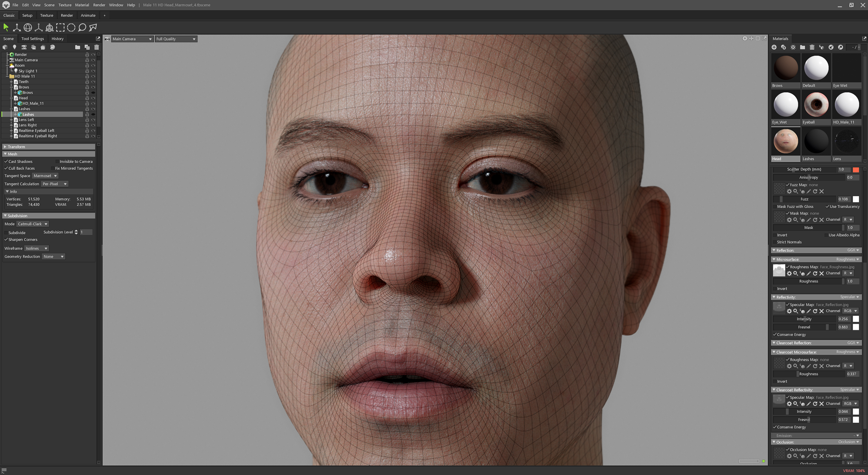Select the Scale tool in the toolbar
This screenshot has width=868, height=475.
click(39, 27)
